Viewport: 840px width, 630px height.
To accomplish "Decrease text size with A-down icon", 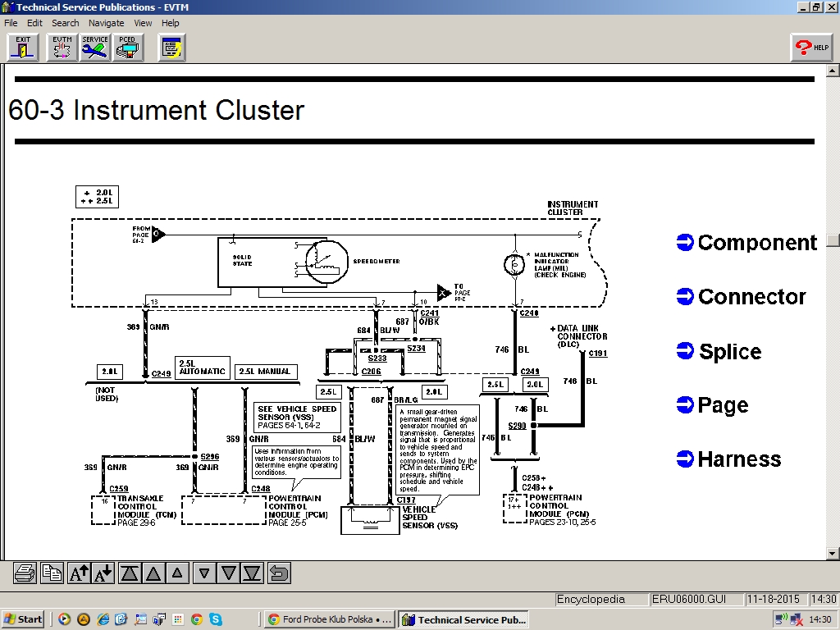I will pos(103,573).
